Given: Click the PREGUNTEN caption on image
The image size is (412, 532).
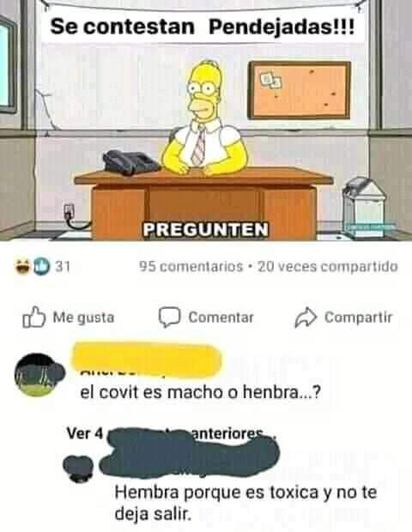Looking at the screenshot, I should click(206, 229).
